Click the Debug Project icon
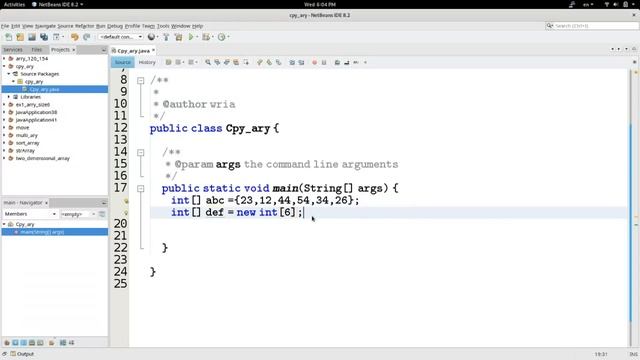This screenshot has height=360, width=640. 206,37
